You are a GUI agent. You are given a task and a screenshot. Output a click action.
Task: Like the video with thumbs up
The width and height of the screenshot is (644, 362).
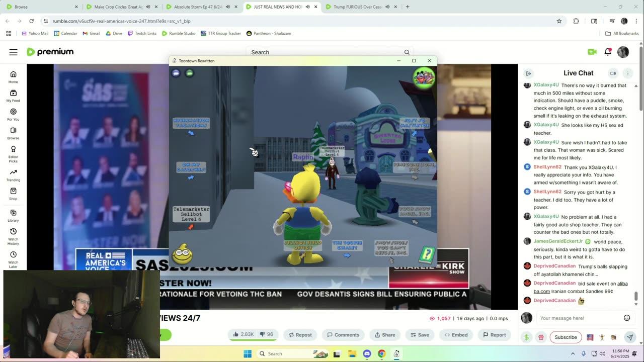[x=243, y=334]
